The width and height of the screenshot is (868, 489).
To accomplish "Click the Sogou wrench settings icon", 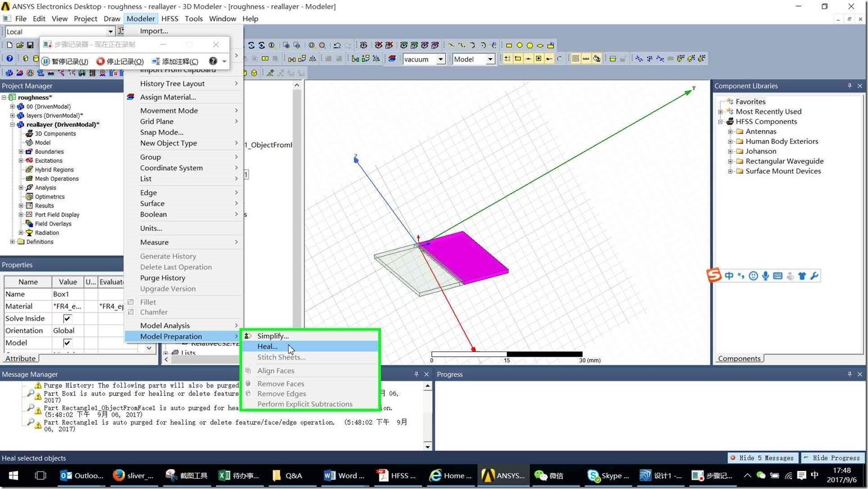I will pyautogui.click(x=814, y=275).
